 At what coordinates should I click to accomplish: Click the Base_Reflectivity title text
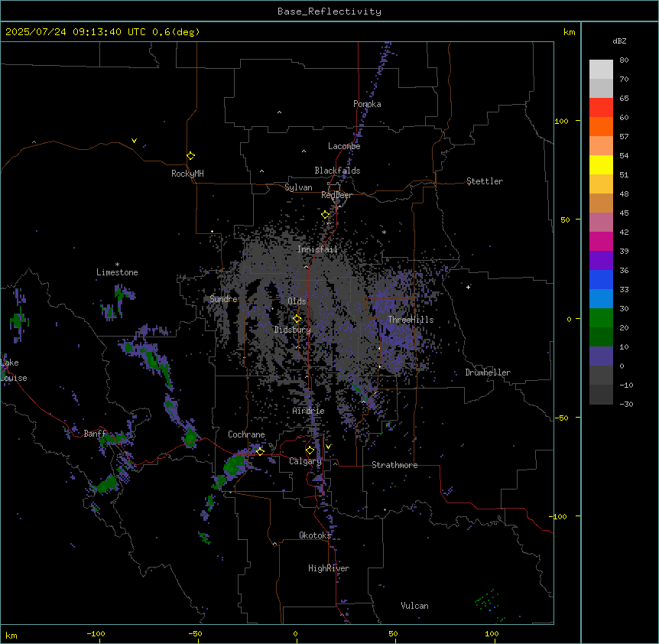[x=329, y=11]
